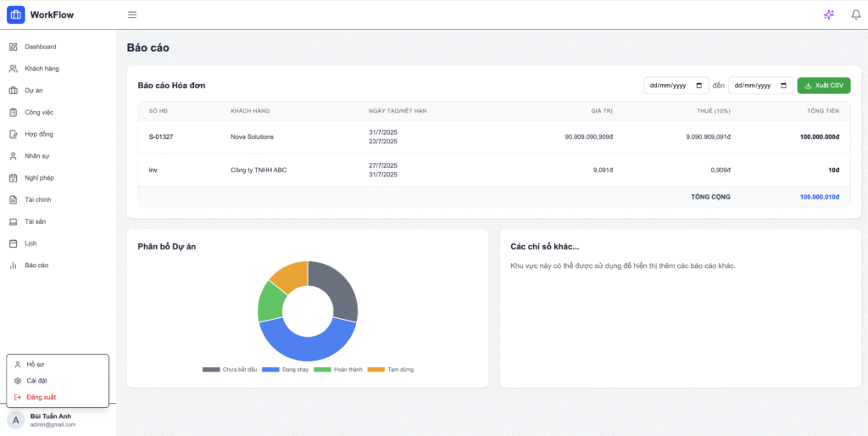Toggle the Chưa bắt đầu legend item
Image resolution: width=868 pixels, height=436 pixels.
coord(230,370)
